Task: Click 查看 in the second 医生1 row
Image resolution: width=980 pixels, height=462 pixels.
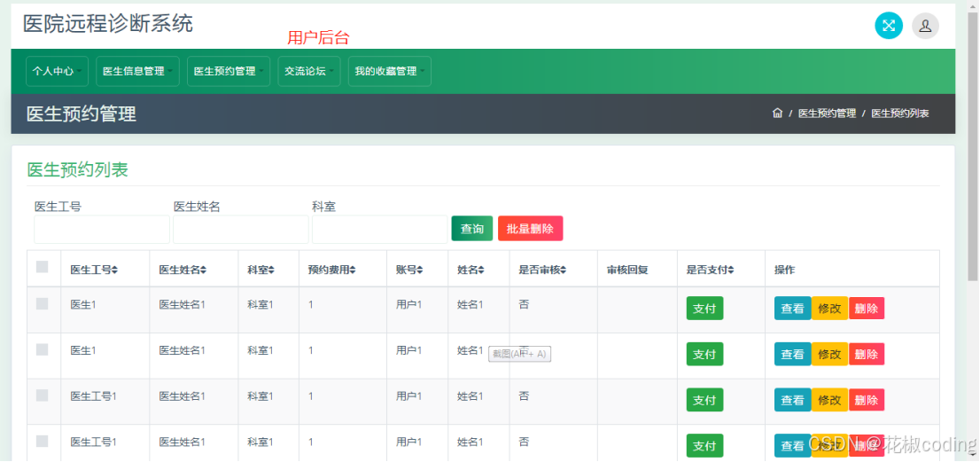Action: [792, 354]
